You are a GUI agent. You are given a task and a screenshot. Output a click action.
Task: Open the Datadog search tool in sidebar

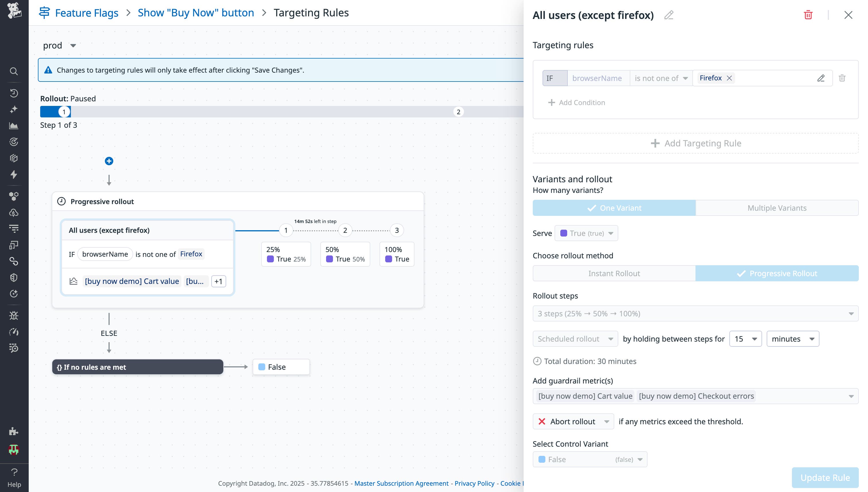tap(13, 71)
